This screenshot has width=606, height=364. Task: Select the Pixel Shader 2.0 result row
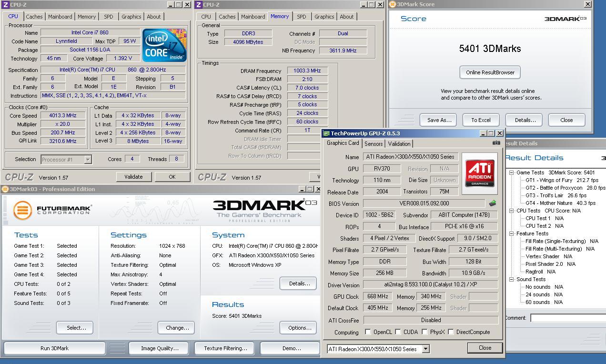point(550,264)
